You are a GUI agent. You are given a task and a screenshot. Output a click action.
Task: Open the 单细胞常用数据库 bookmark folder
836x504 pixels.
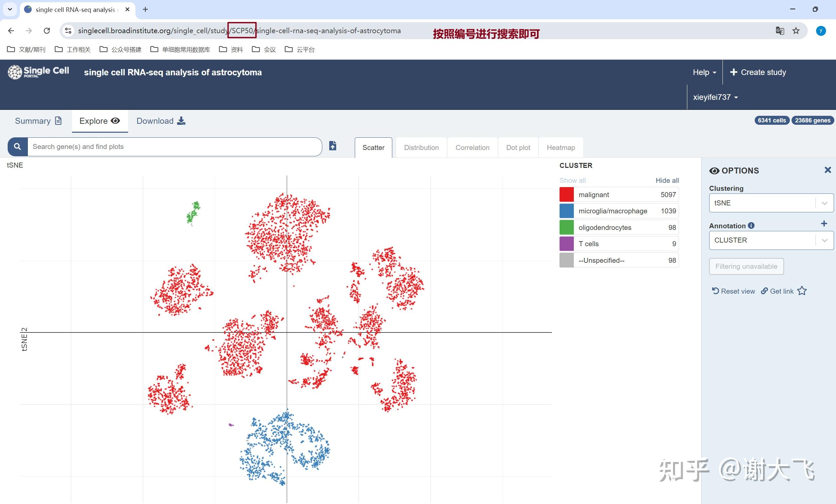point(180,49)
